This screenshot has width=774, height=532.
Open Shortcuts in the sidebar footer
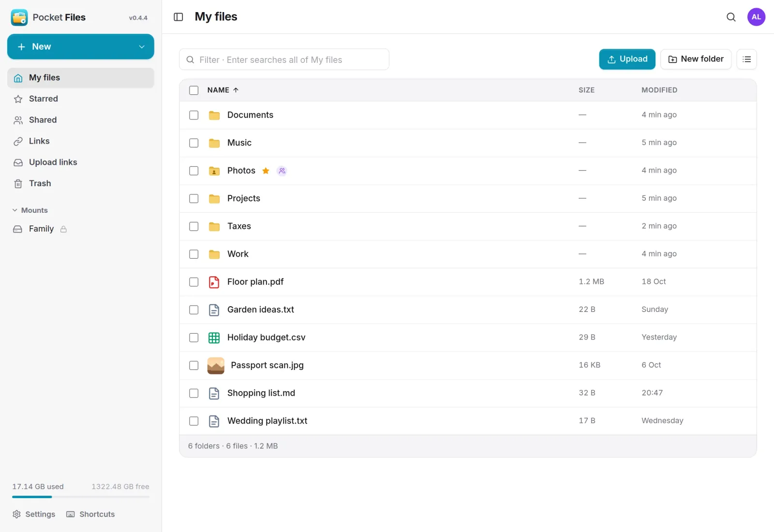pos(90,514)
